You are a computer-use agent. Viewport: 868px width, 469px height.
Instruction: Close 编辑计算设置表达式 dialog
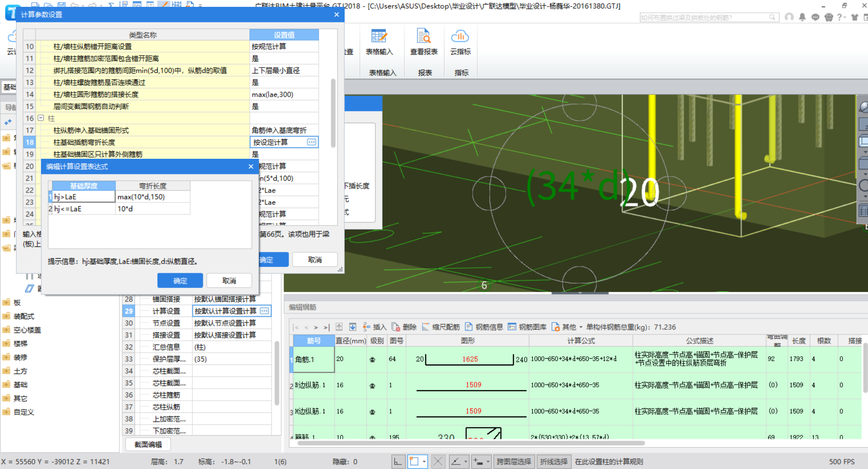pyautogui.click(x=251, y=167)
